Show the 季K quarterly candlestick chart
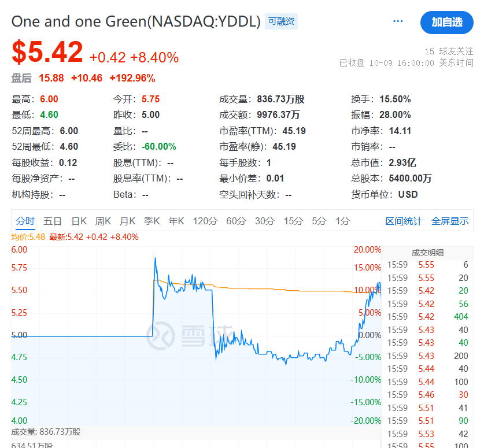This screenshot has width=495, height=448. (x=152, y=221)
